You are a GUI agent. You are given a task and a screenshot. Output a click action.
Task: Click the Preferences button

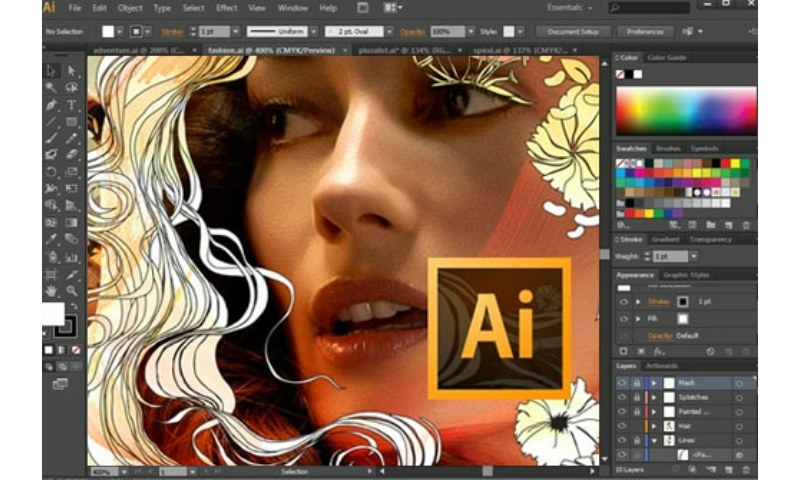click(x=645, y=32)
